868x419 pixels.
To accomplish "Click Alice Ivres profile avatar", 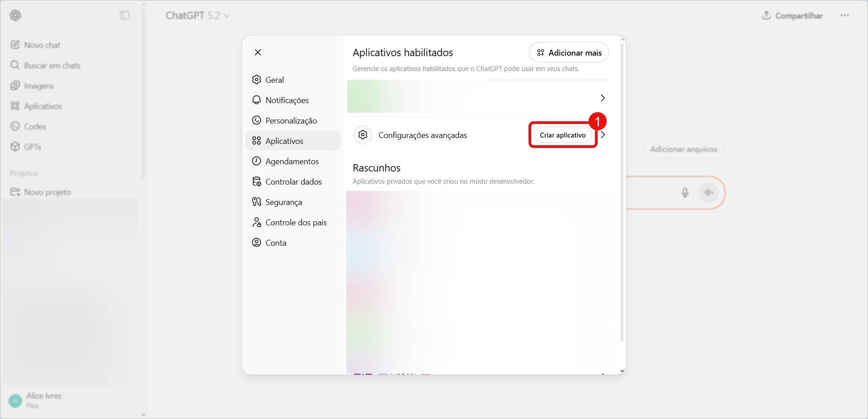I will (x=15, y=400).
